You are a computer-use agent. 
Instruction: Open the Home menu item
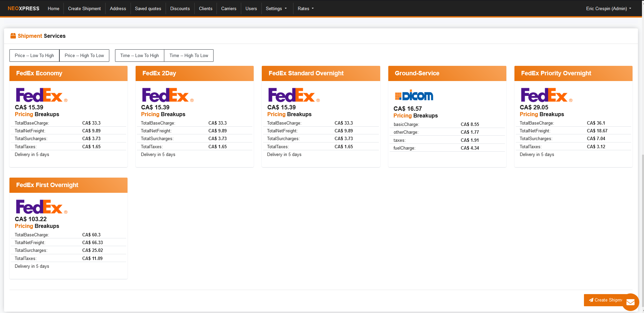[x=53, y=8]
